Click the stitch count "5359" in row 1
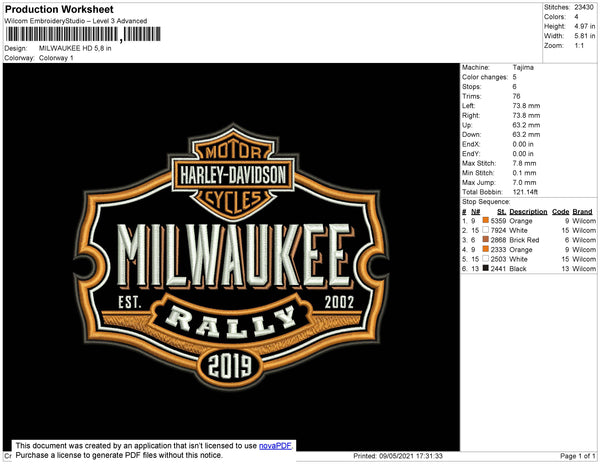 [498, 221]
